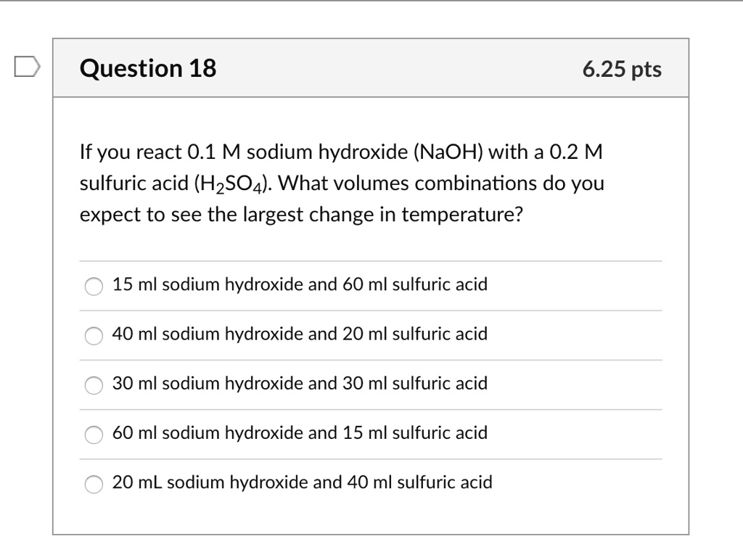
Task: Click the answer text '60 ml sodium hydroxide and 15 ml sulfuric acid'
Action: pyautogui.click(x=299, y=432)
